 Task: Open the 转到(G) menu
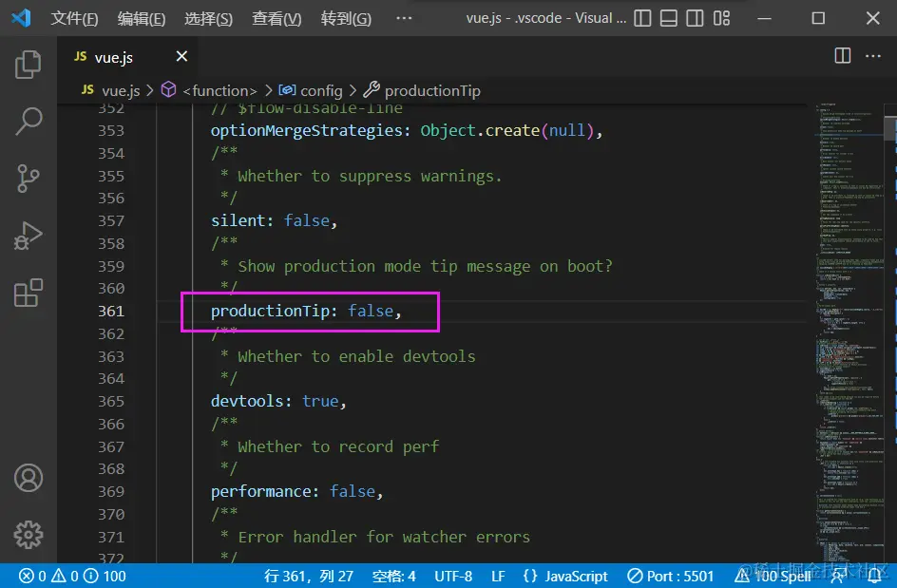pyautogui.click(x=346, y=18)
